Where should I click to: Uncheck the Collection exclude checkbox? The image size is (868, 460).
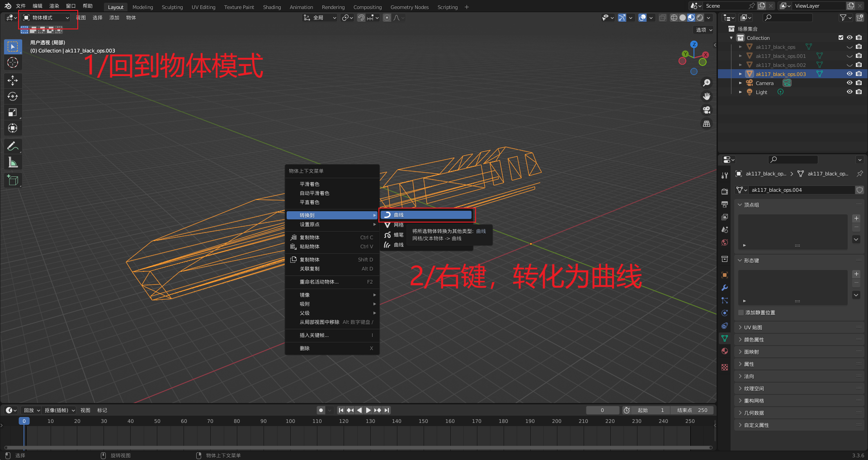(841, 38)
